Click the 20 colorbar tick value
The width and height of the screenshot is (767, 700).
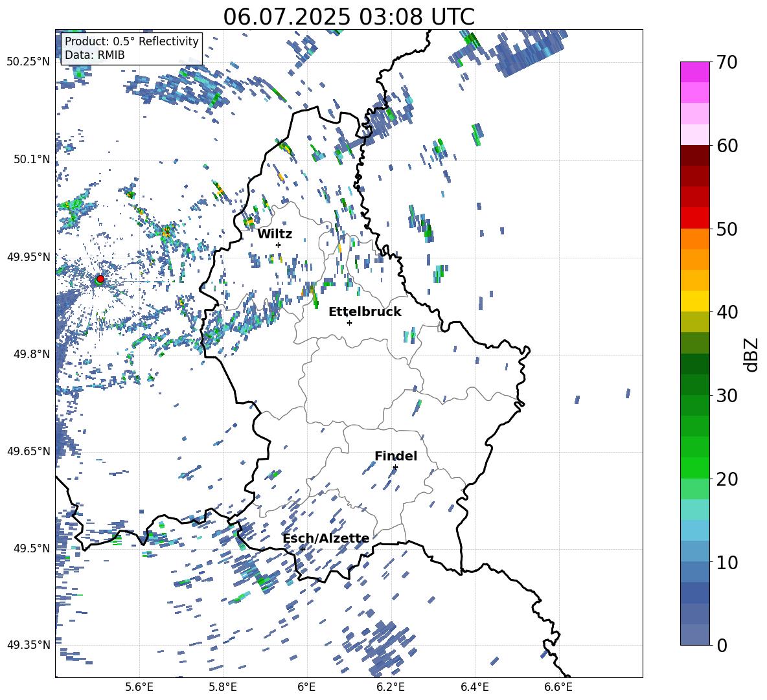click(727, 479)
